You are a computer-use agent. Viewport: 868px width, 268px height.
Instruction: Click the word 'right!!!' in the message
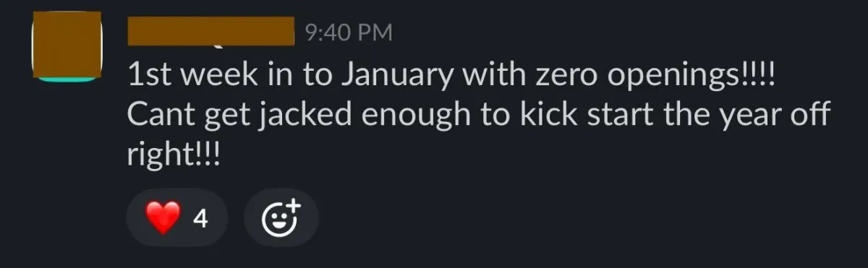coord(173,155)
